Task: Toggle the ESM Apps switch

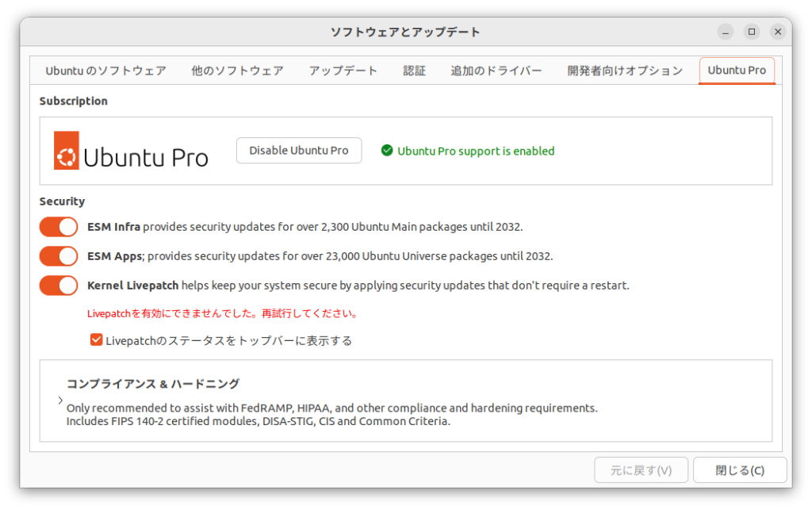Action: click(59, 256)
